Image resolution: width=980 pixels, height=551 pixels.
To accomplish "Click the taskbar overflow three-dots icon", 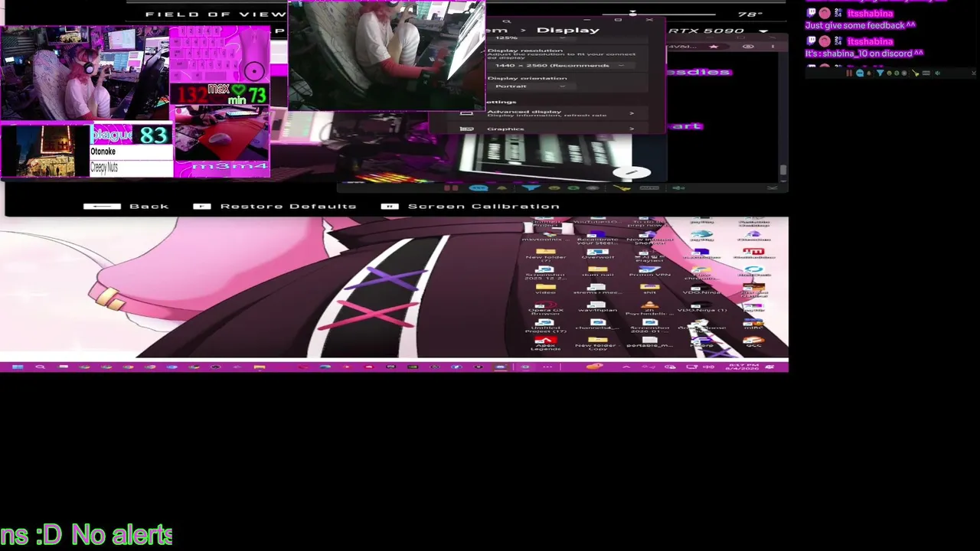I will point(547,367).
